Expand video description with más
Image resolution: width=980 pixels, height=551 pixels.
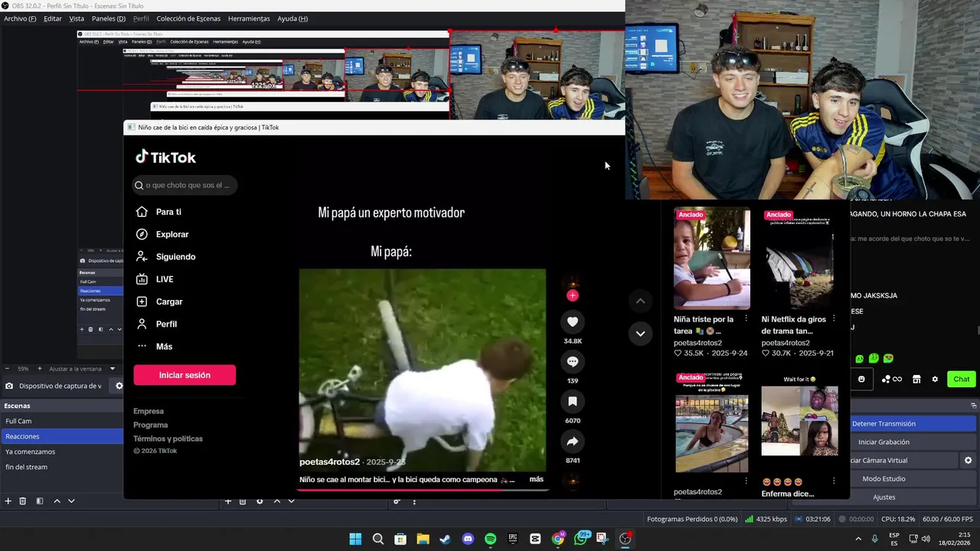tap(536, 479)
